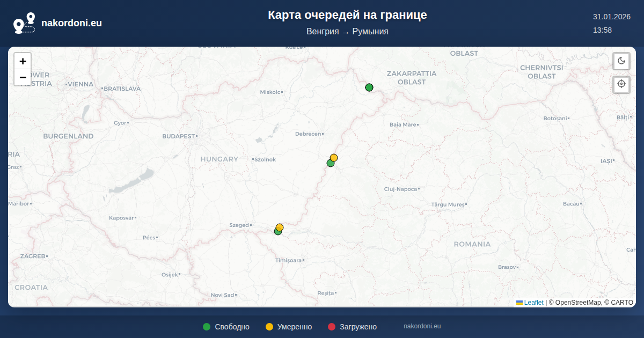
Task: Select the yellow marker southeast of Debrecen
Action: coord(334,157)
